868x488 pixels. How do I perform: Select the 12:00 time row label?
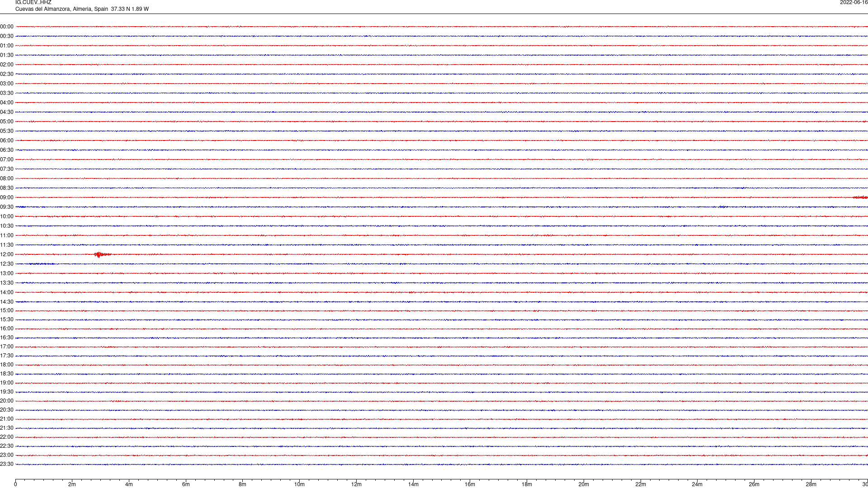pyautogui.click(x=7, y=254)
